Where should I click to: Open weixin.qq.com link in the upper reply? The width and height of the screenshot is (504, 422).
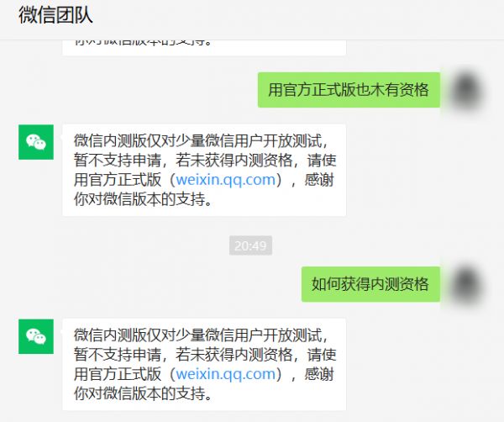(x=226, y=180)
